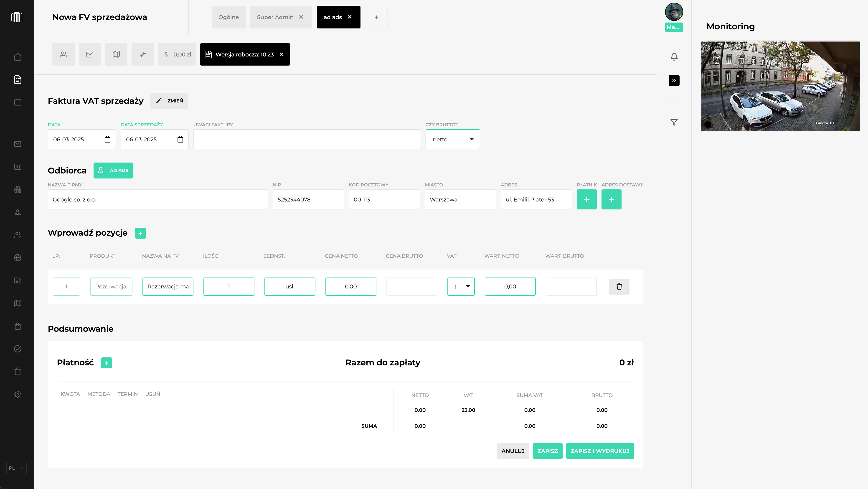868x489 pixels.
Task: Open the calendar picker for DATA field
Action: point(107,139)
